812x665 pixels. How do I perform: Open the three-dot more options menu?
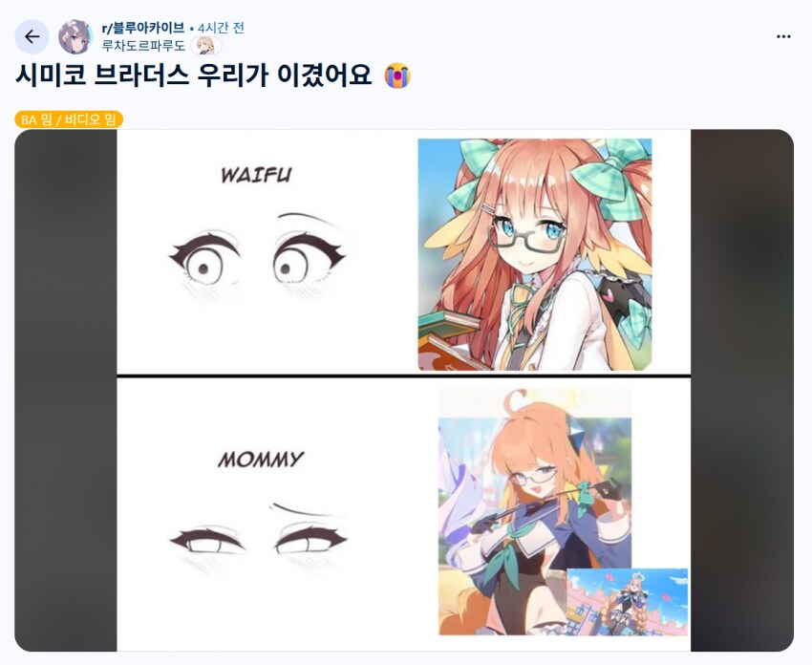point(783,36)
